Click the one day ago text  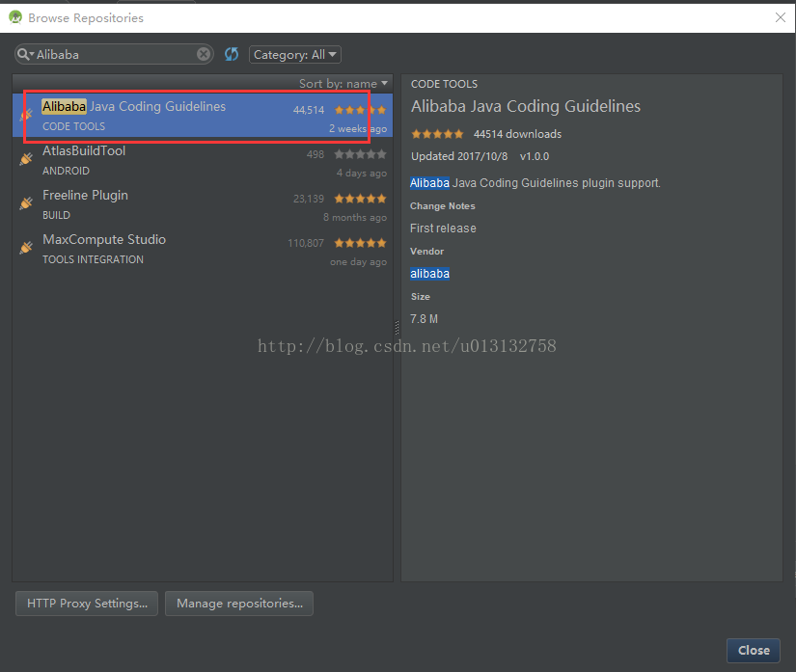coord(358,261)
